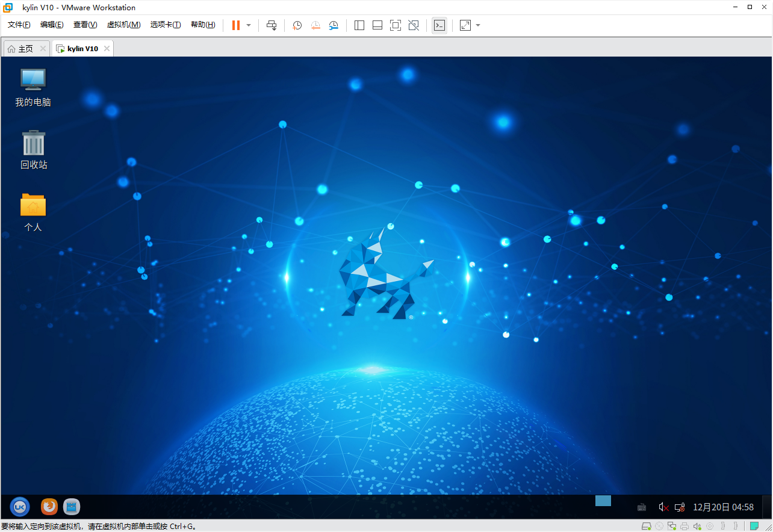Launch Firefox from the Kylin taskbar
The image size is (773, 532).
click(x=49, y=507)
